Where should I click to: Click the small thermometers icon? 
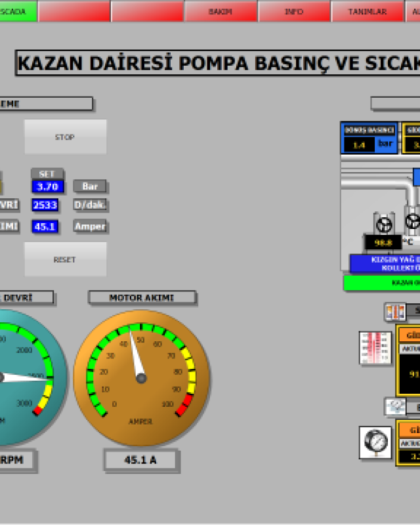coord(395,312)
